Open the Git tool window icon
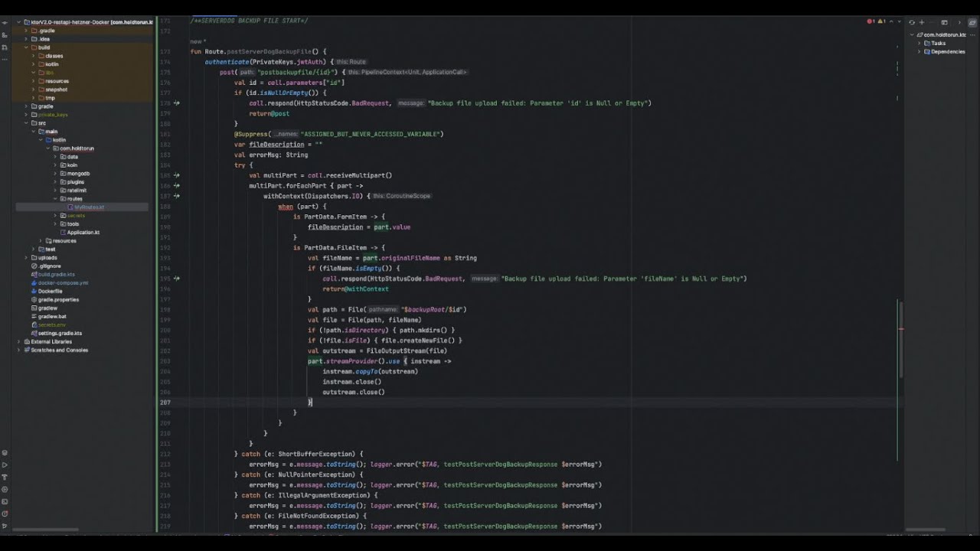The width and height of the screenshot is (980, 551). (x=5, y=526)
